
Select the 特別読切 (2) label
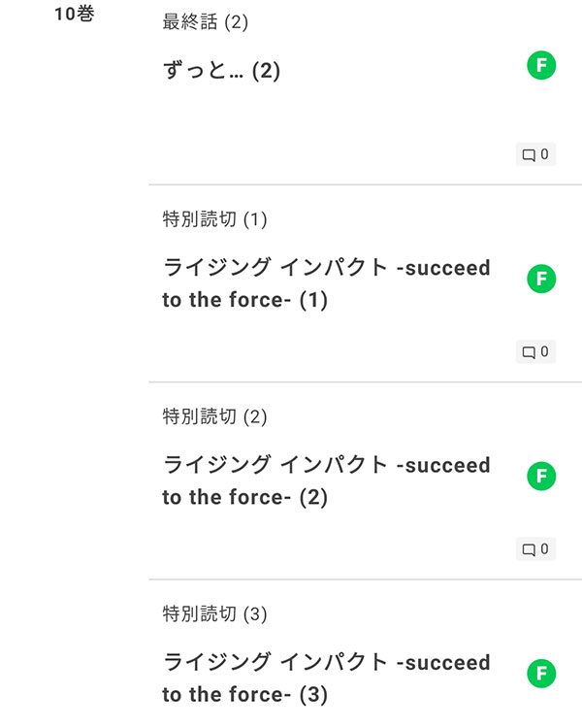pyautogui.click(x=215, y=416)
